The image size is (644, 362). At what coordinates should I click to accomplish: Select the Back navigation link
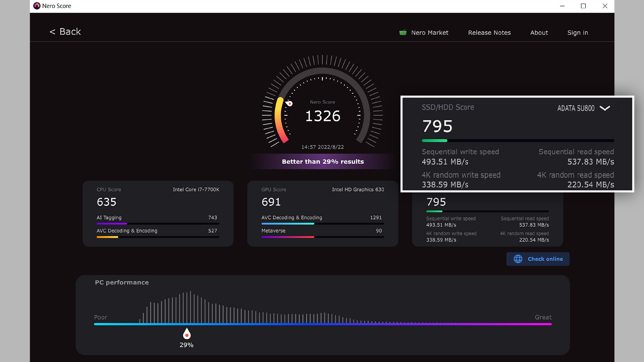click(x=66, y=32)
